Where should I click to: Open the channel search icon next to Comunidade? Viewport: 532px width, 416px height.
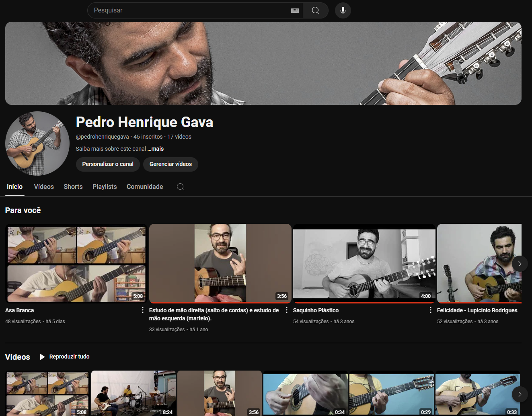click(180, 186)
